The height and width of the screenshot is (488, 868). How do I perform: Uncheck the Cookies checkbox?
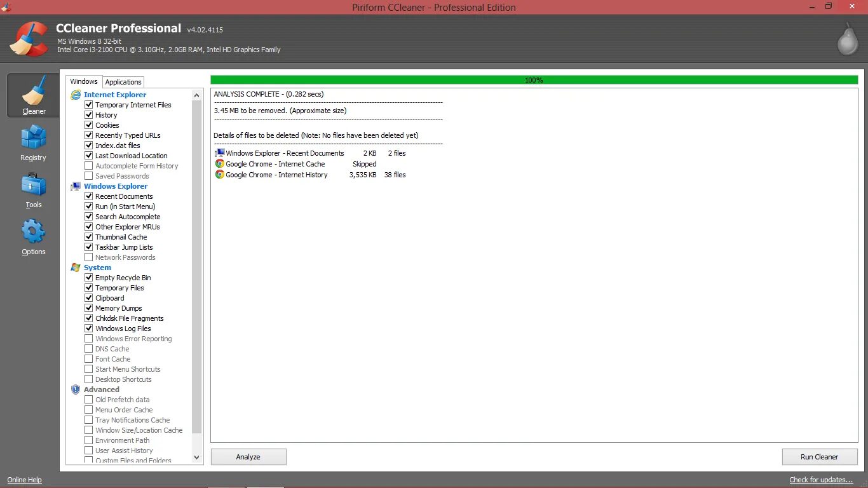89,125
